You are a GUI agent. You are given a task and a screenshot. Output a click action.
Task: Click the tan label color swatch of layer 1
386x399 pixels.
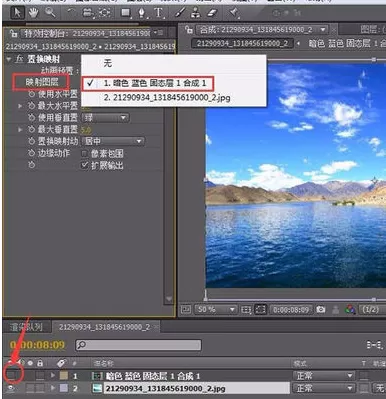(x=64, y=376)
